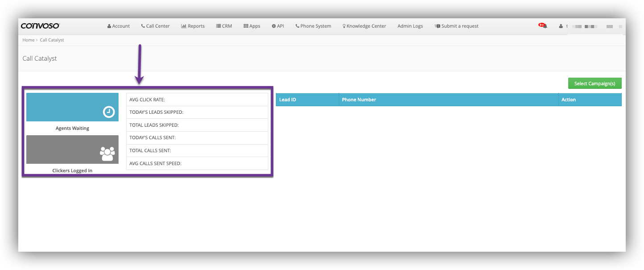This screenshot has width=644, height=270.
Task: Open Admin Logs
Action: (x=410, y=26)
